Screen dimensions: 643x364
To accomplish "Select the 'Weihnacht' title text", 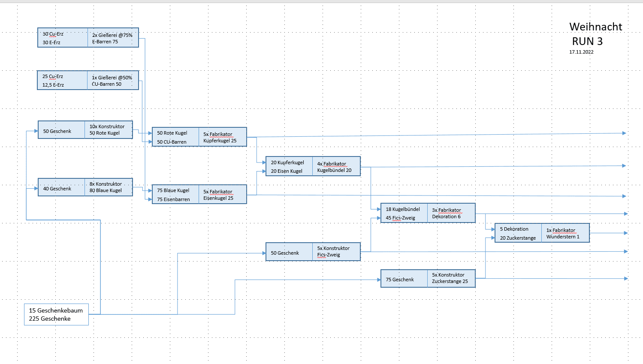I will point(596,27).
